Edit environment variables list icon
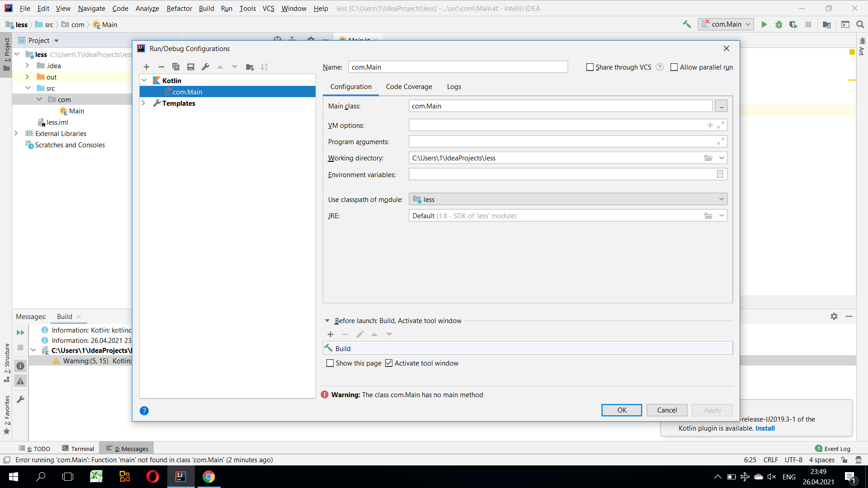 [x=720, y=174]
